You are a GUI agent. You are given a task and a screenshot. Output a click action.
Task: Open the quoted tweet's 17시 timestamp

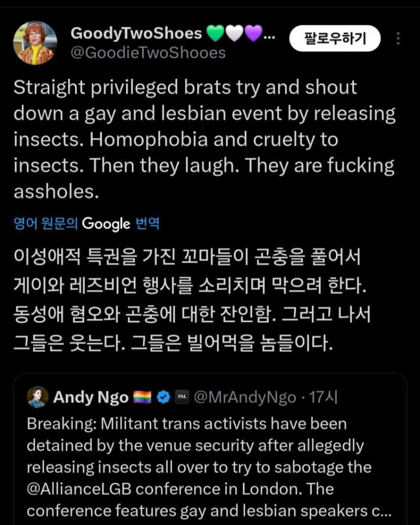coord(323,397)
